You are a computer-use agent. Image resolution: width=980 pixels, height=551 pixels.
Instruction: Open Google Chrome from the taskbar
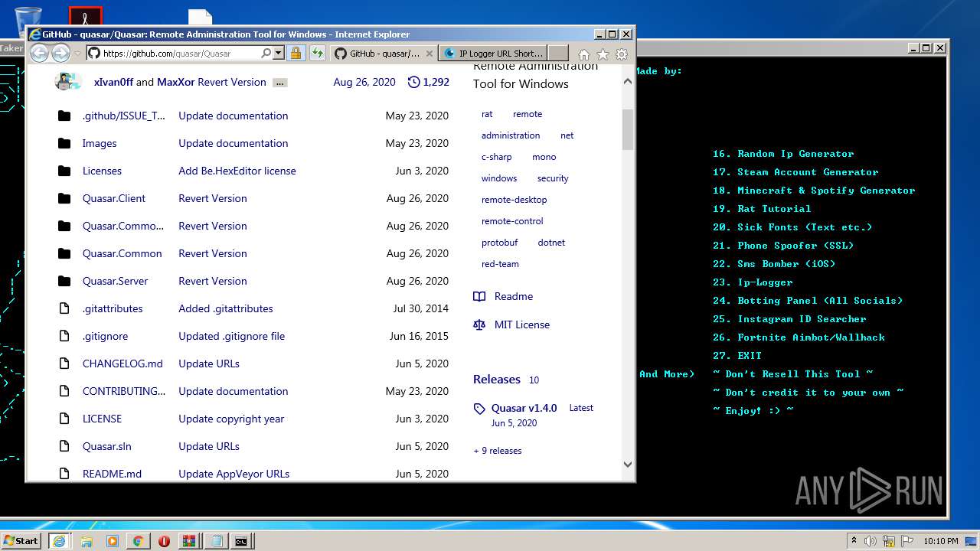click(138, 541)
